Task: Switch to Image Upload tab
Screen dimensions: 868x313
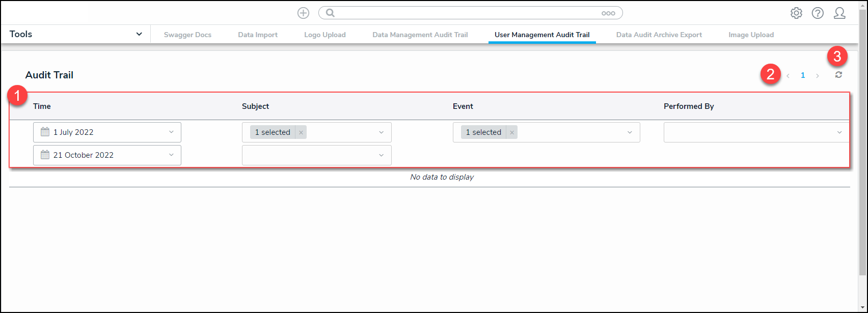Action: (x=751, y=35)
